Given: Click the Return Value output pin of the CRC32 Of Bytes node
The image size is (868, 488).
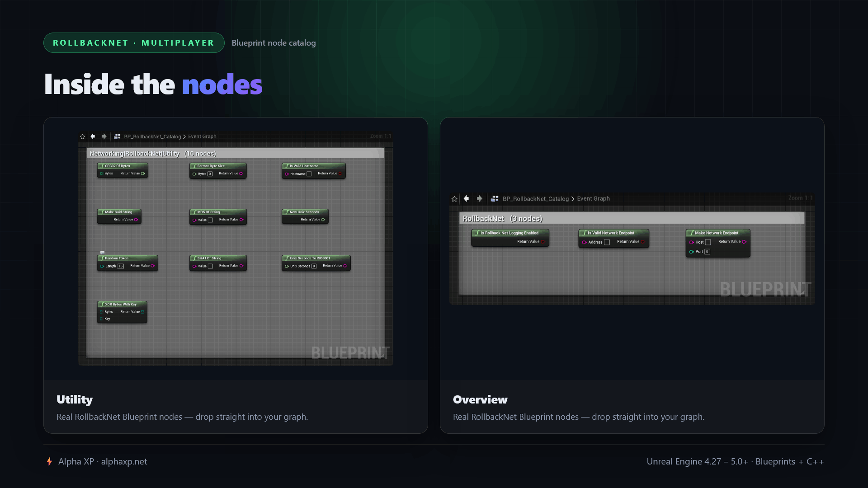Looking at the screenshot, I should click(x=143, y=174).
